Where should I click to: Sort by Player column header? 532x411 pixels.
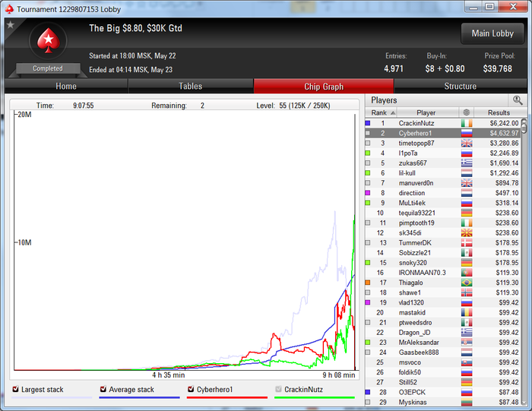click(426, 112)
